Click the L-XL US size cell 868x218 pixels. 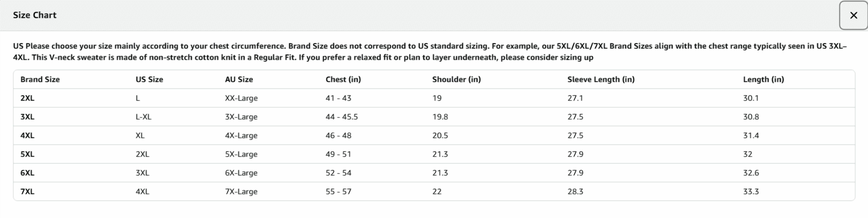(143, 117)
